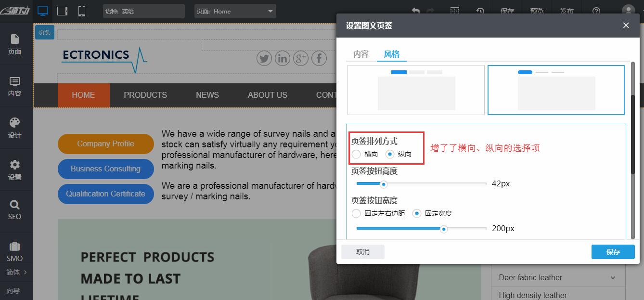
Task: Select the 设计 sidebar icon
Action: (x=15, y=128)
